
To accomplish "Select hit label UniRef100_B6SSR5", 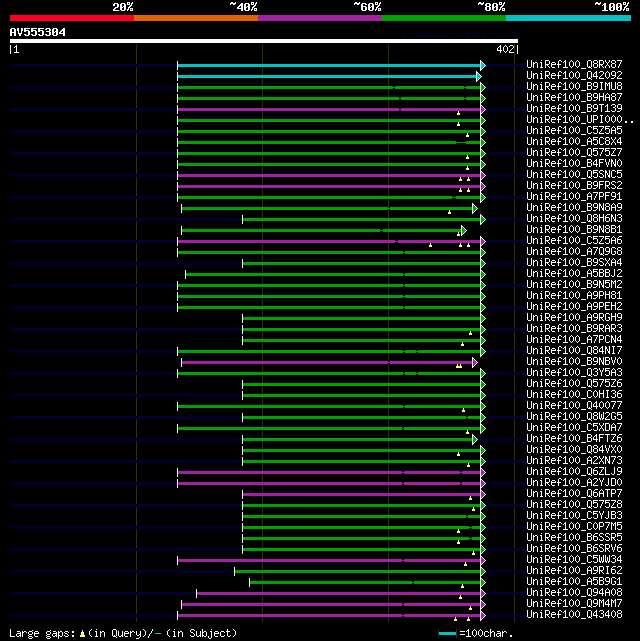I will click(574, 538).
